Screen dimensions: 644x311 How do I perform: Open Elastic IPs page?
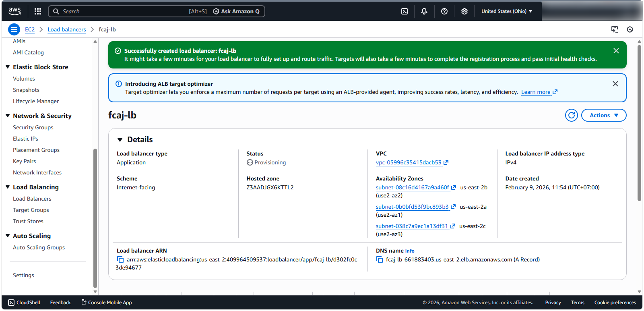[x=25, y=139]
